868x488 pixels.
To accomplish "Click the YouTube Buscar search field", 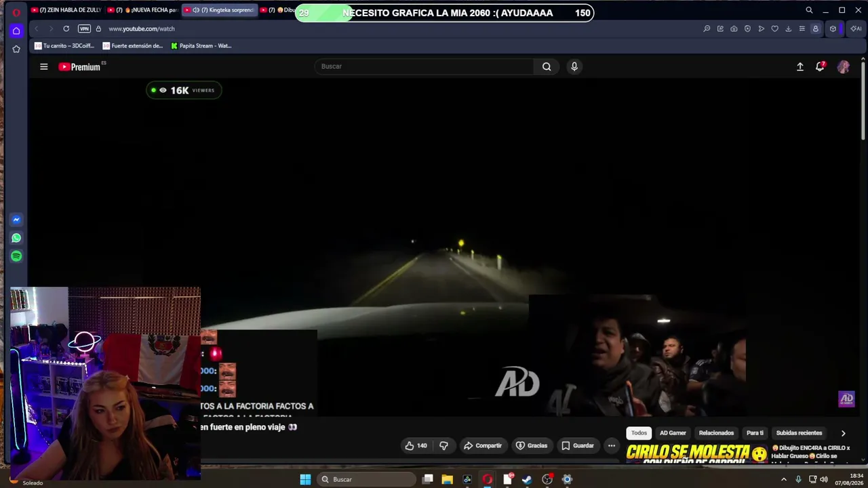I will pyautogui.click(x=425, y=66).
